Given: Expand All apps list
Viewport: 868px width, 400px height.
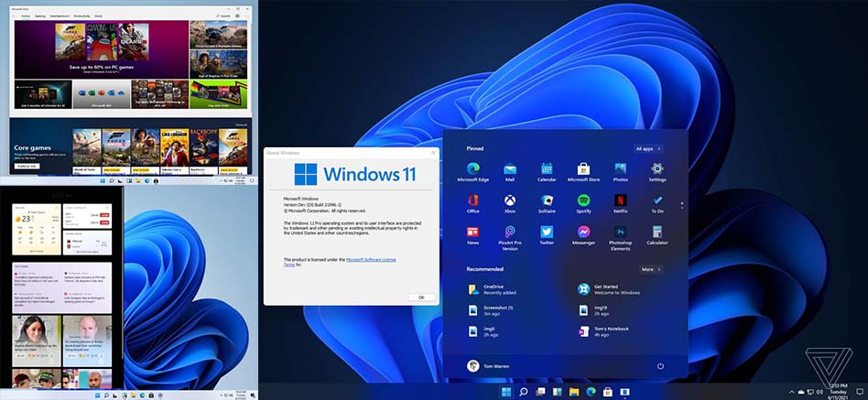Looking at the screenshot, I should (649, 149).
